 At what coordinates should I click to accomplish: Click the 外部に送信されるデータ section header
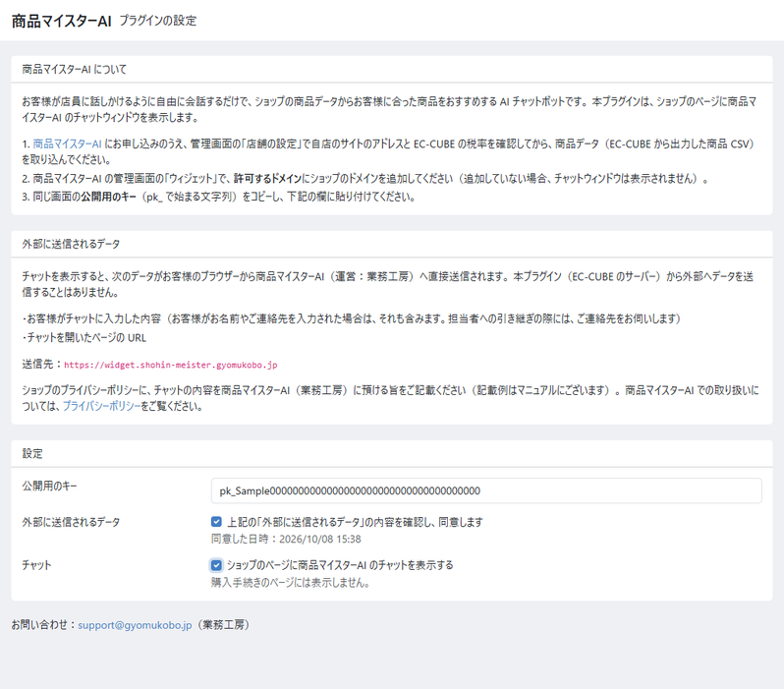[71, 244]
